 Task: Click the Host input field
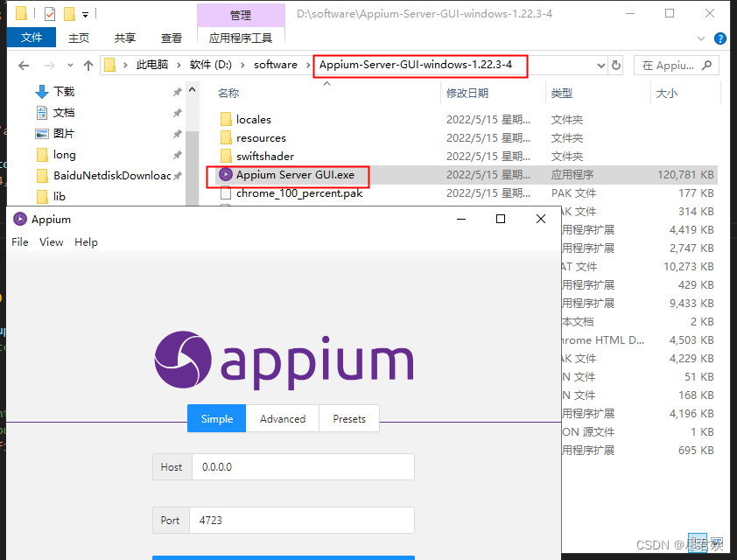(303, 467)
